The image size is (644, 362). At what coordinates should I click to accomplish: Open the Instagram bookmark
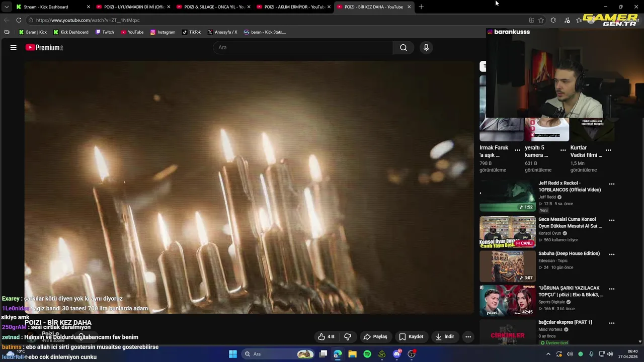tap(163, 32)
